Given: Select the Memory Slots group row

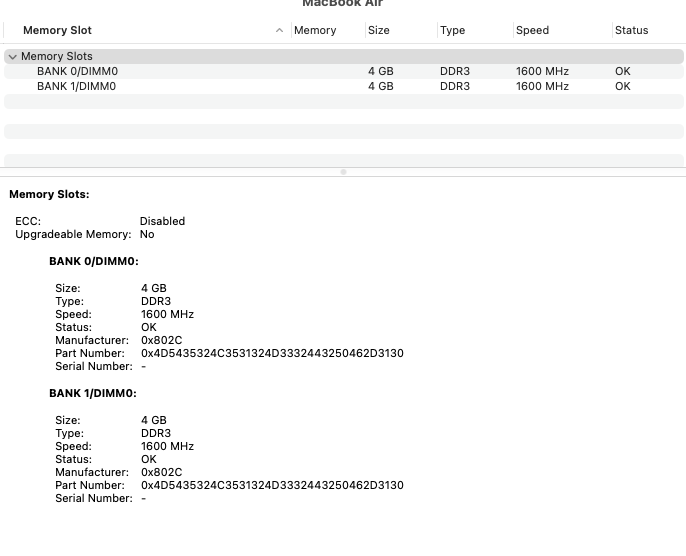Looking at the screenshot, I should [x=344, y=56].
